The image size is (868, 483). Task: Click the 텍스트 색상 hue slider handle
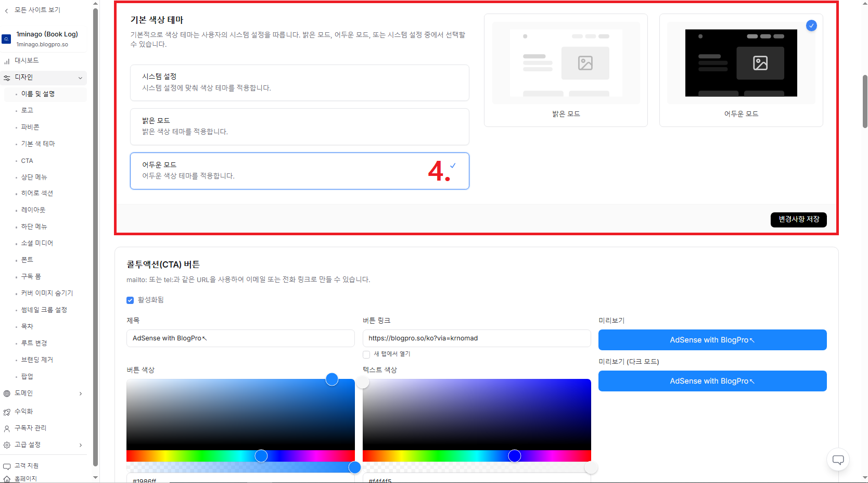(515, 456)
